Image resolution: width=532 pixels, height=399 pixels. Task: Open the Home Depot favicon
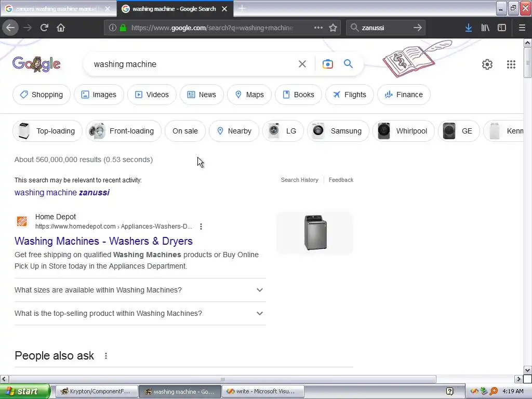click(x=22, y=221)
